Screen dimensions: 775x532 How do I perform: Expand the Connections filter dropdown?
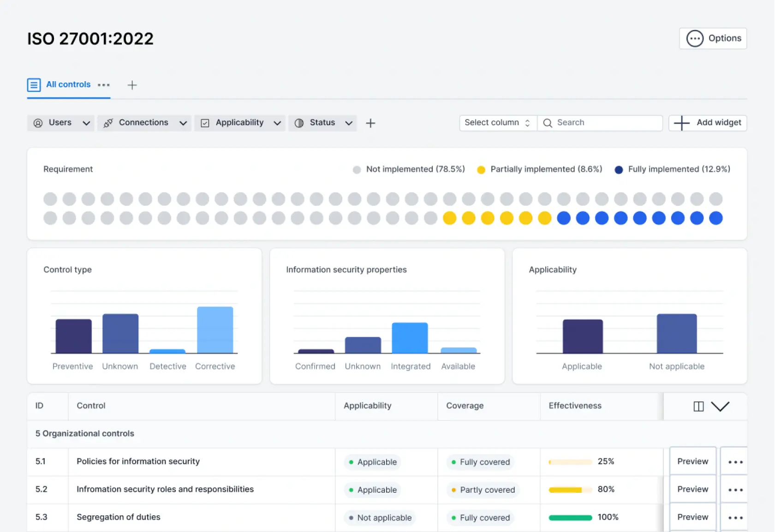click(x=144, y=123)
